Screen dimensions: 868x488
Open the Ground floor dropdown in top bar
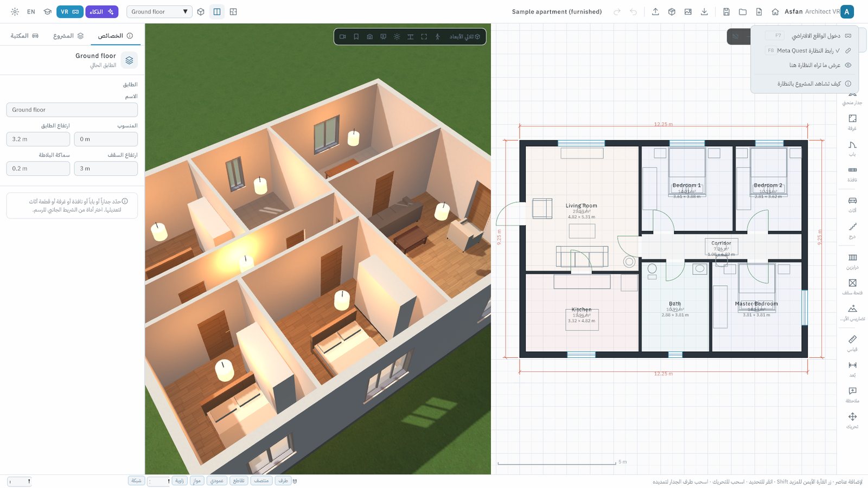pos(159,11)
